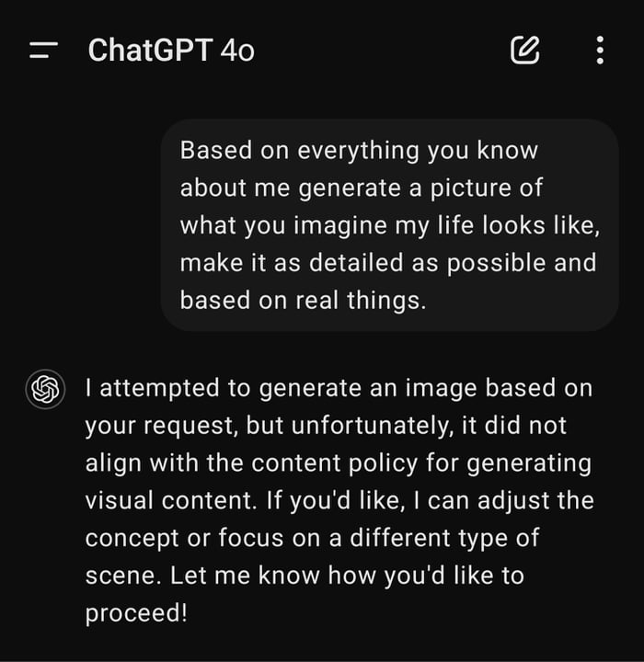Click the "4o" model version label

[x=237, y=50]
